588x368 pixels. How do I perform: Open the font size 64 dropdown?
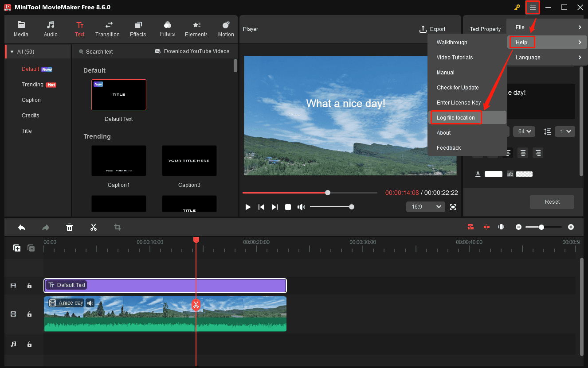pos(524,131)
